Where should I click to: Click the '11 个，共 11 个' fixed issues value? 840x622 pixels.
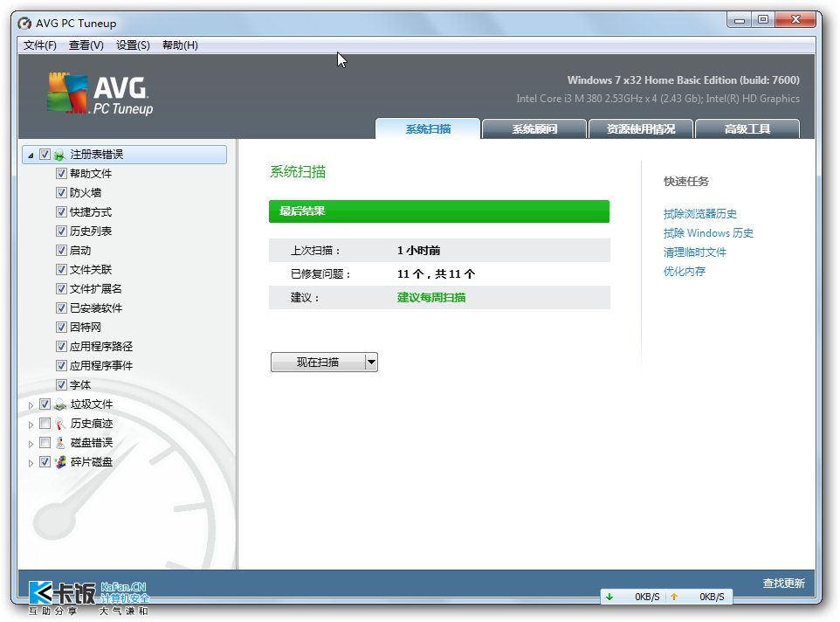(436, 273)
